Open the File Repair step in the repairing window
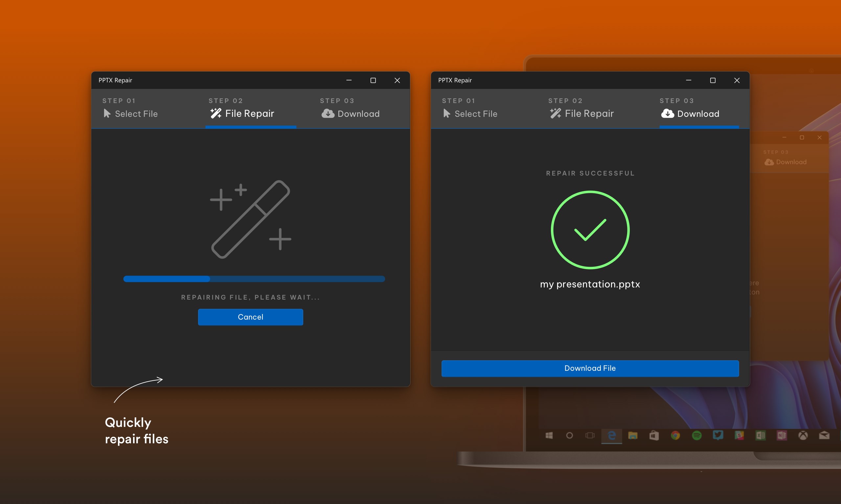This screenshot has height=504, width=841. [x=250, y=114]
